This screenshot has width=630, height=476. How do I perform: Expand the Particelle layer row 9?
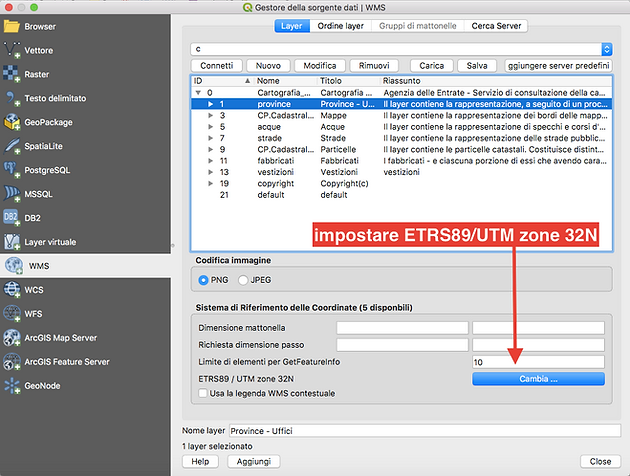click(x=210, y=149)
